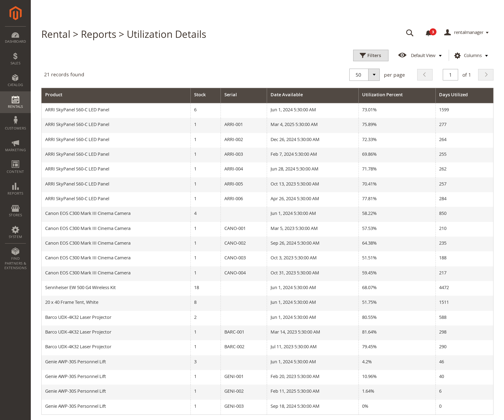Click the Columns gear icon

pos(457,55)
